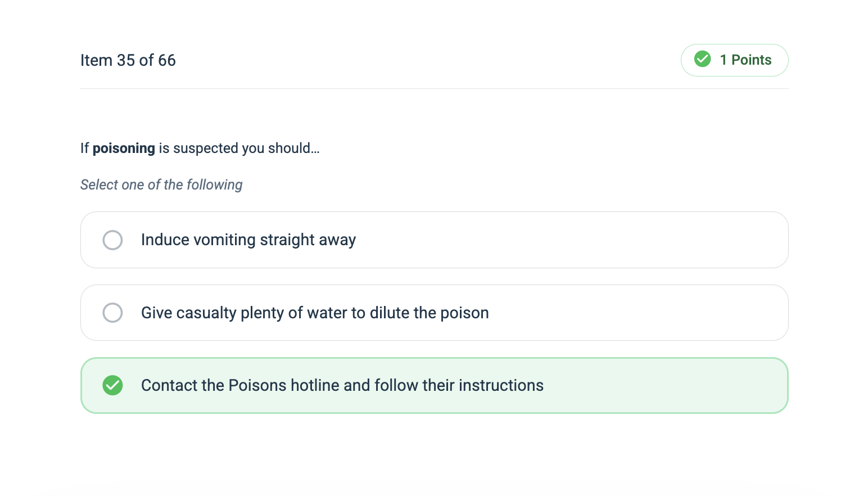The height and width of the screenshot is (496, 868).
Task: Click "Select one of the following" instruction text
Action: coord(161,185)
